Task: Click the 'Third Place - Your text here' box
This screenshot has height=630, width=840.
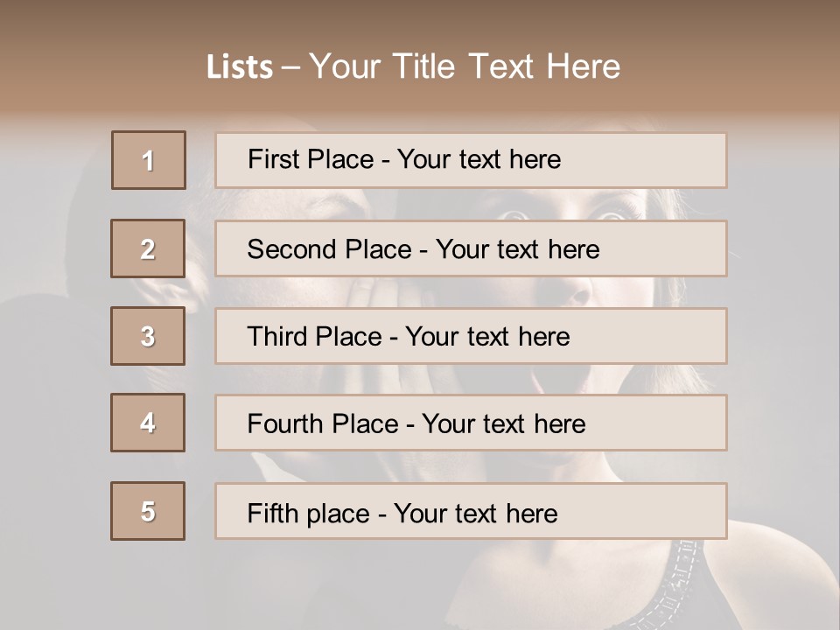Action: [471, 336]
